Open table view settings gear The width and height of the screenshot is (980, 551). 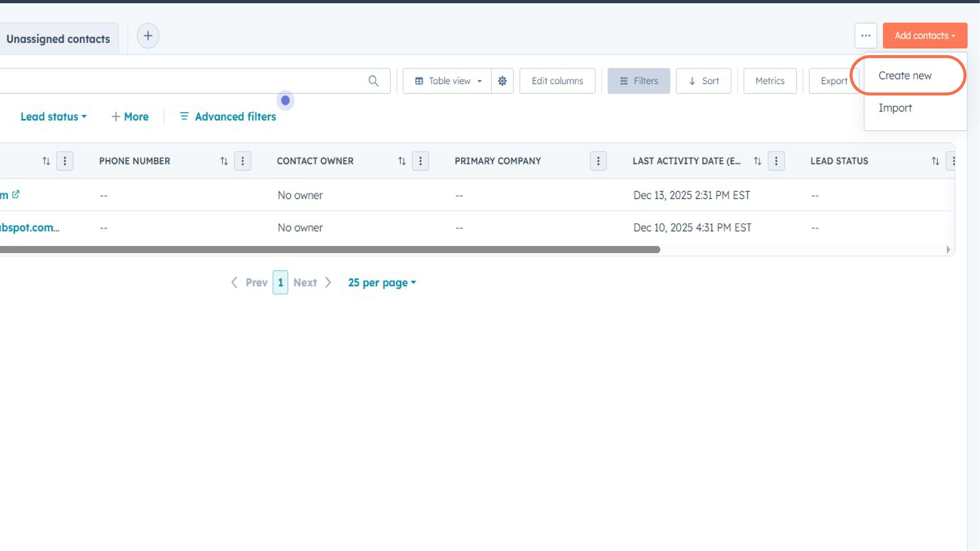click(x=502, y=81)
